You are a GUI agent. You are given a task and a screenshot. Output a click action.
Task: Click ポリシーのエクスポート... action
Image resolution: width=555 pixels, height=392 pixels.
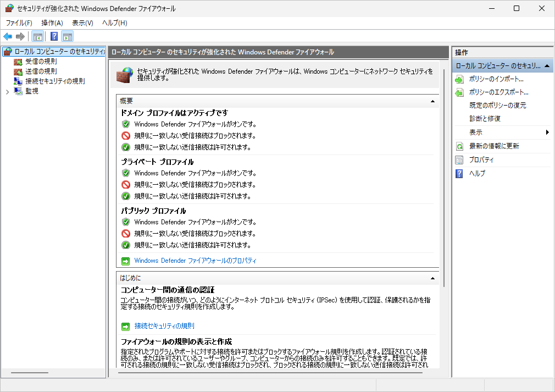tap(499, 92)
